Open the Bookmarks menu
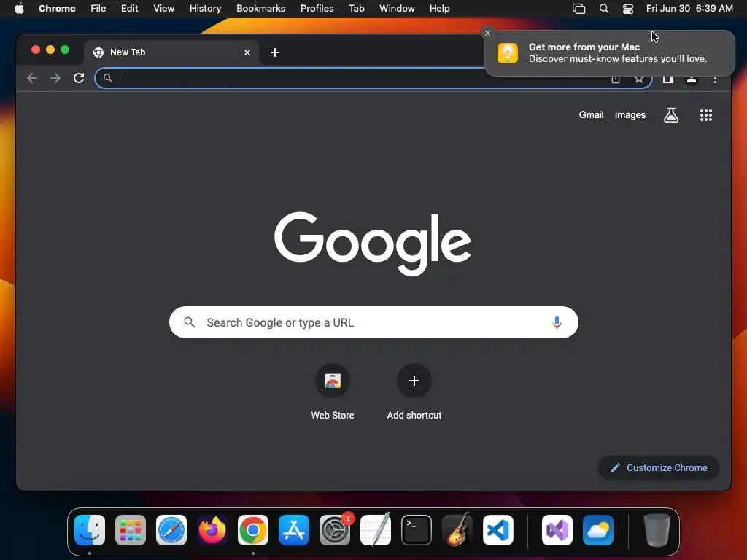 point(261,9)
